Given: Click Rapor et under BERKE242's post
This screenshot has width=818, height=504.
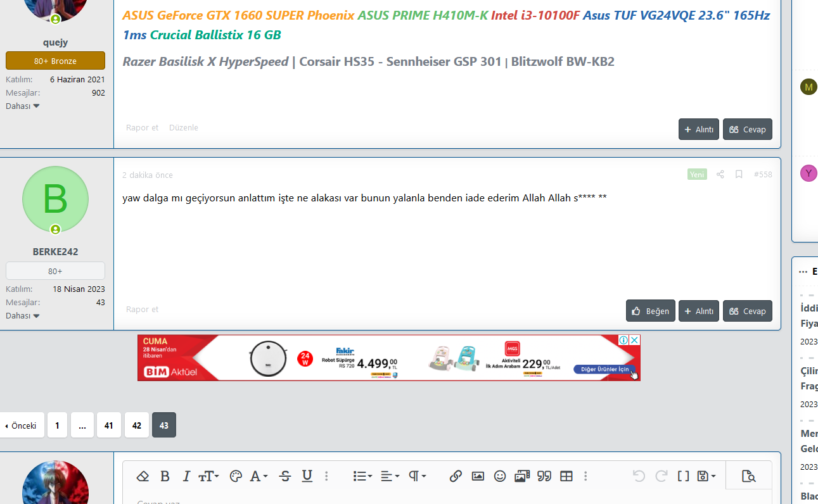Looking at the screenshot, I should click(x=142, y=309).
